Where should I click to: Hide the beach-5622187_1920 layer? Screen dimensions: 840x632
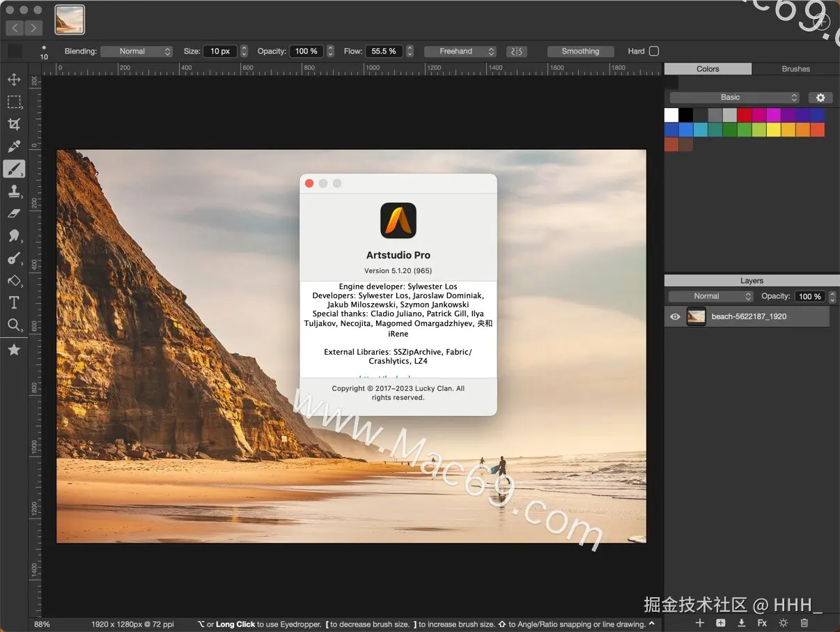coord(674,316)
